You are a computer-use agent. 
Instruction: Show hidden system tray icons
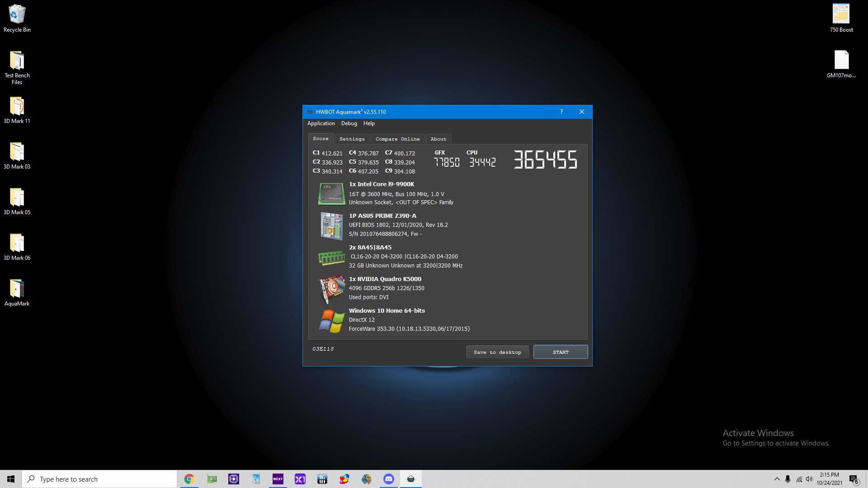pos(777,479)
